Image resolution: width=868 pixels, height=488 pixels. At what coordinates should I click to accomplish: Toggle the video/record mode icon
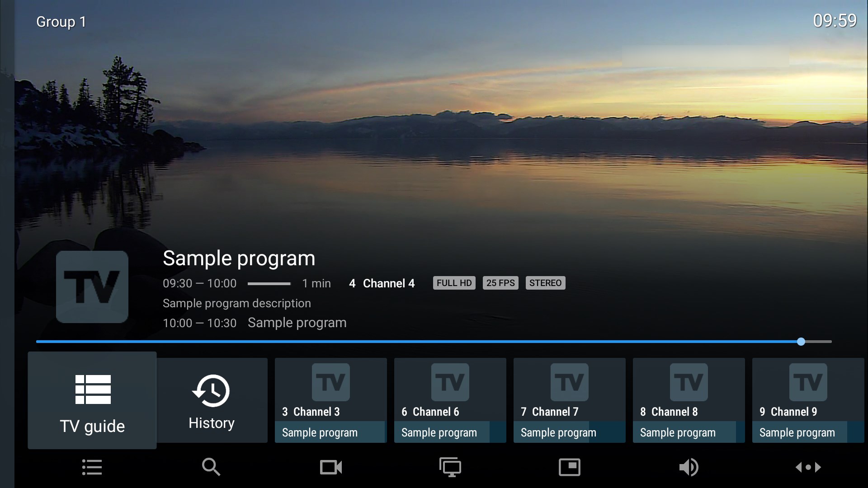click(x=330, y=467)
